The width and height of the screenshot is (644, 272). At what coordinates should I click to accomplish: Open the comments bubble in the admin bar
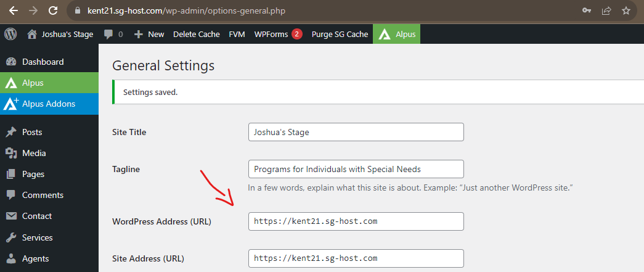pyautogui.click(x=108, y=35)
